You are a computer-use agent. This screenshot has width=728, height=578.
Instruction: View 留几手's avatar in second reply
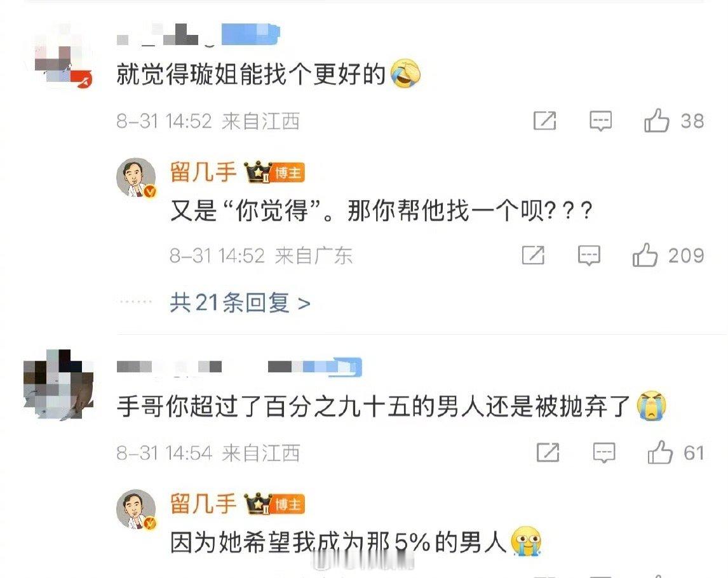coord(136,509)
